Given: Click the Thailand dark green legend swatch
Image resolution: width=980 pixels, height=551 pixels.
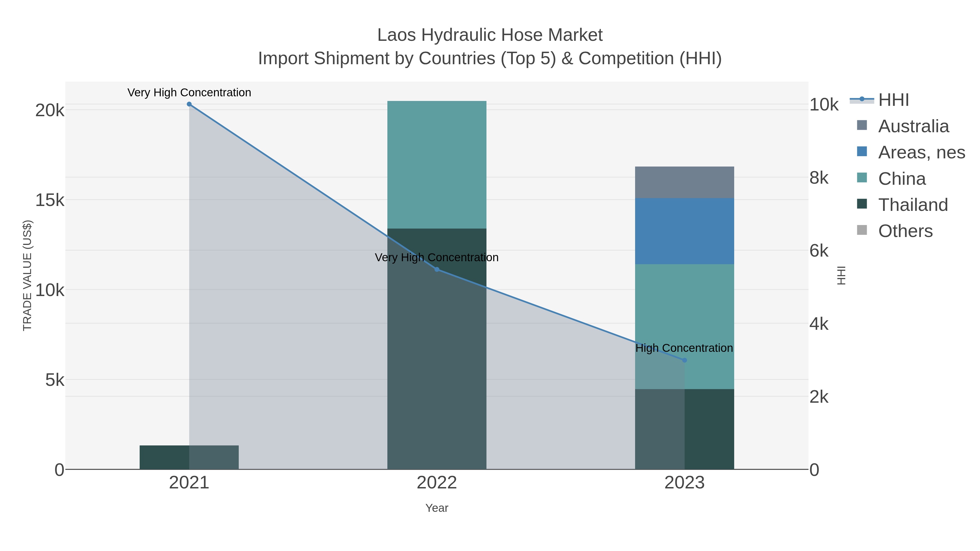Looking at the screenshot, I should click(x=862, y=204).
